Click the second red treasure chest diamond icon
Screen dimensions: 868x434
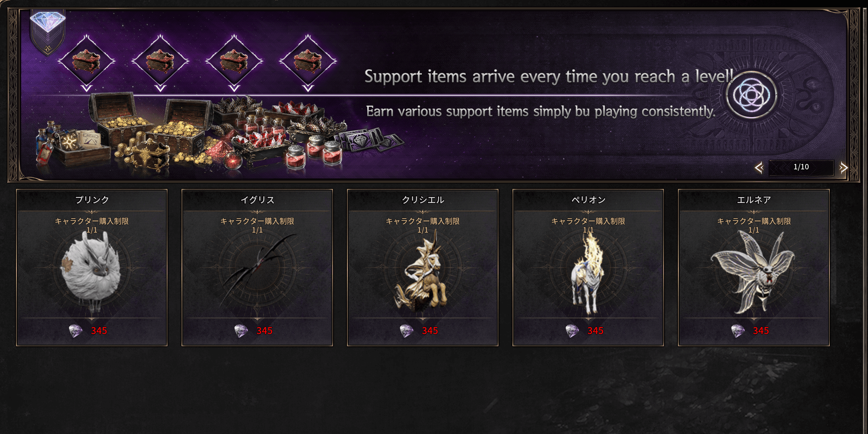click(x=160, y=61)
